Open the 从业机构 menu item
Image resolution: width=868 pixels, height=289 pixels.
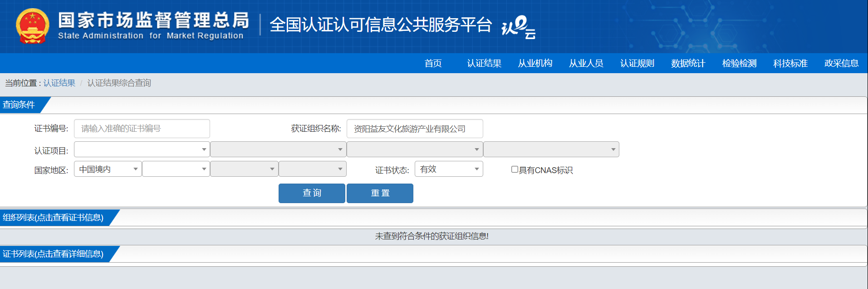[535, 63]
